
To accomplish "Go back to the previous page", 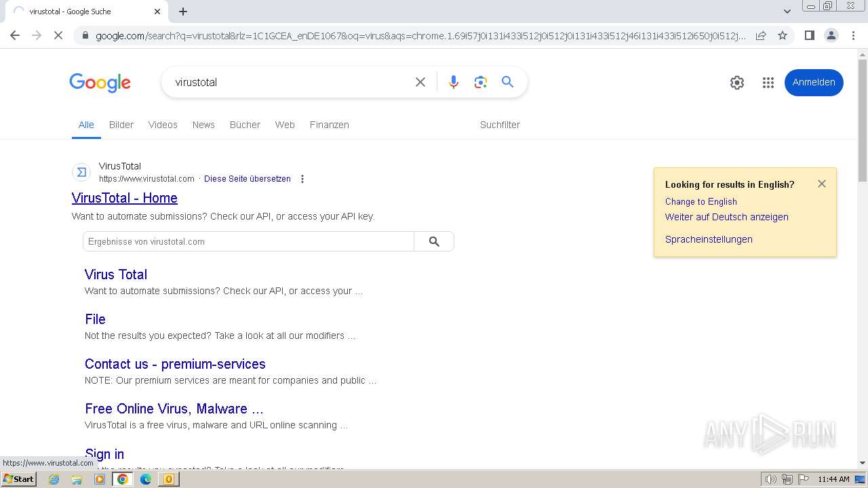I will [15, 35].
